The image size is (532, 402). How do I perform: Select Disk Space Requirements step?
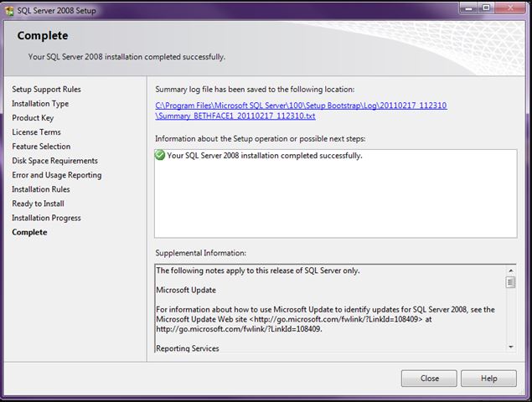pos(54,161)
